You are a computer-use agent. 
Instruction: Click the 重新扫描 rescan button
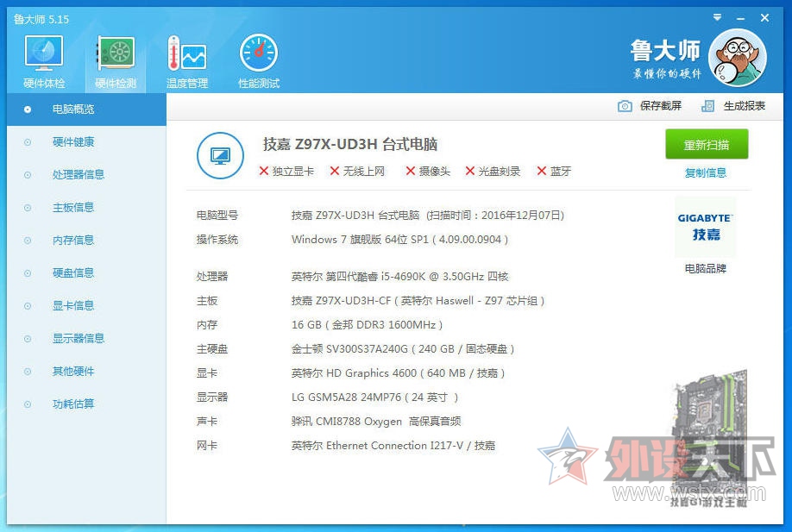(707, 144)
